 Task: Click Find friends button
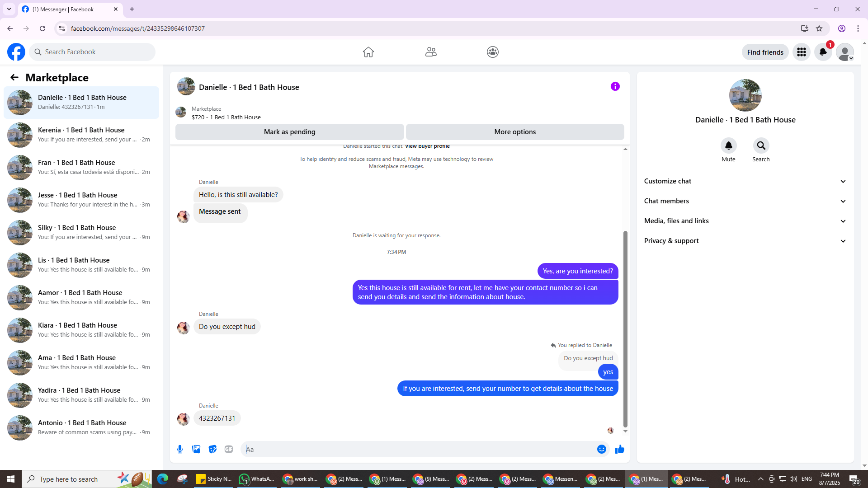765,52
